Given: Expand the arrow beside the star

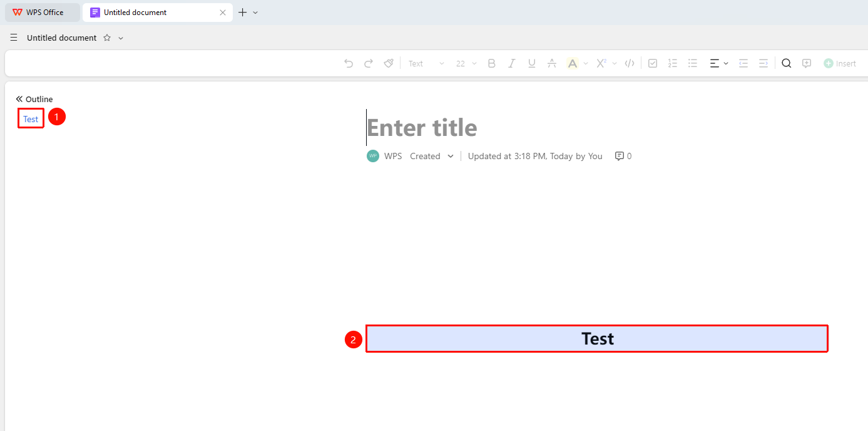Looking at the screenshot, I should coord(121,38).
